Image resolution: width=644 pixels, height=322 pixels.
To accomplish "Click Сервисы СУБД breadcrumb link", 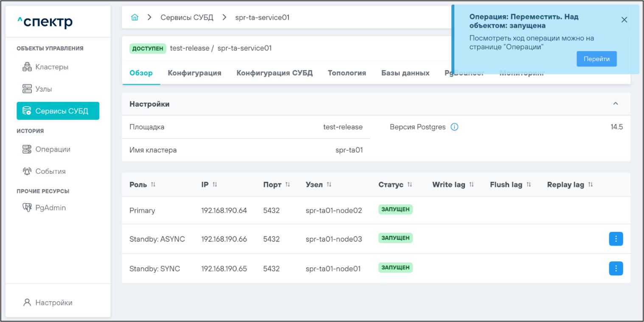I will tap(187, 17).
